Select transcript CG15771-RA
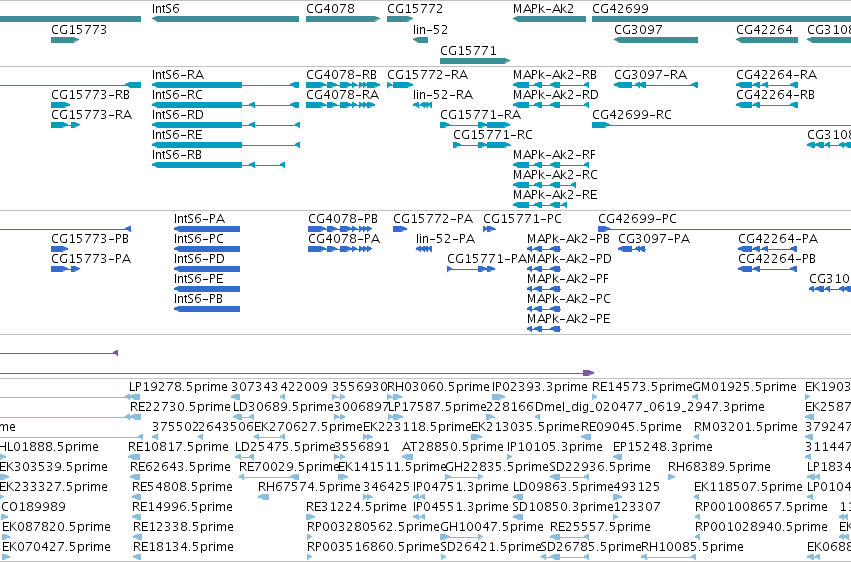The height and width of the screenshot is (562, 851). (475, 125)
